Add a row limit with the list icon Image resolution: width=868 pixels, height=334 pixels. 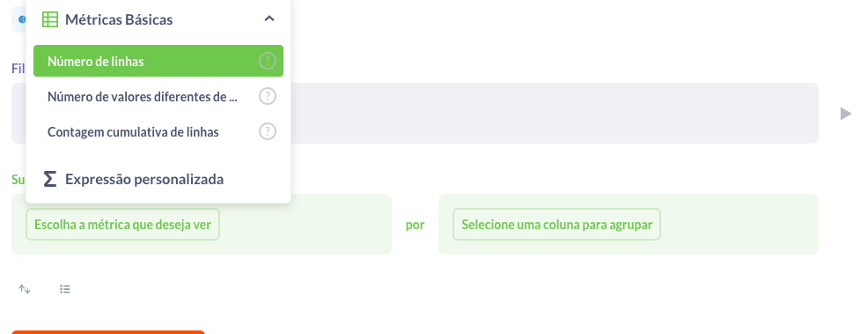tap(65, 289)
